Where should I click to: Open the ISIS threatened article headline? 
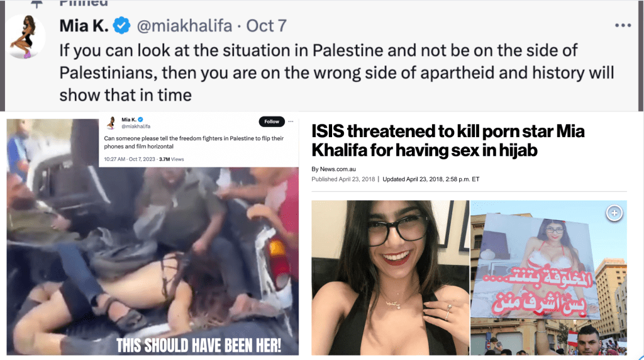point(448,140)
